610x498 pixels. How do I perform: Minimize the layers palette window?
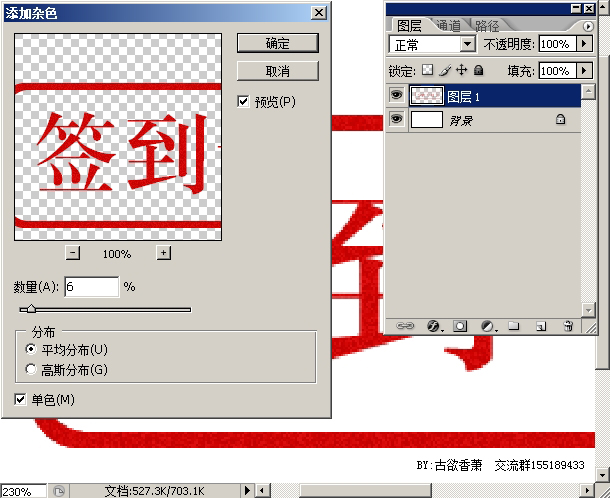pyautogui.click(x=577, y=8)
